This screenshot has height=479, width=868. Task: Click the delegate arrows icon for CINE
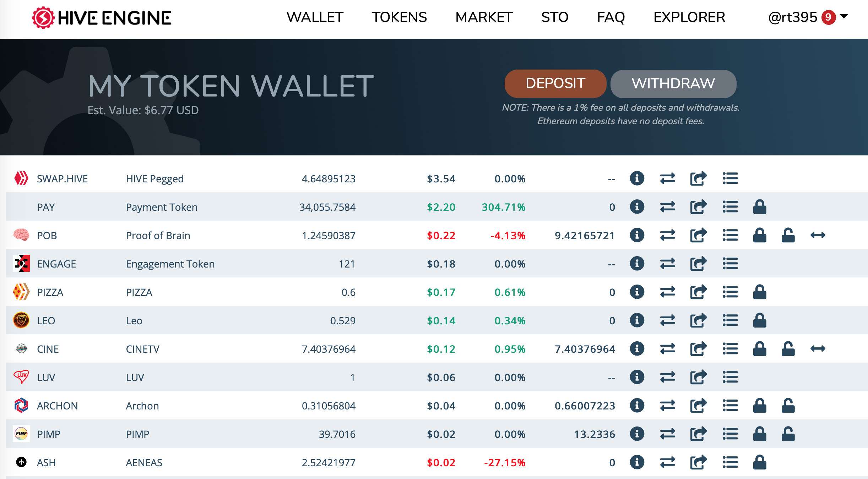pos(818,349)
